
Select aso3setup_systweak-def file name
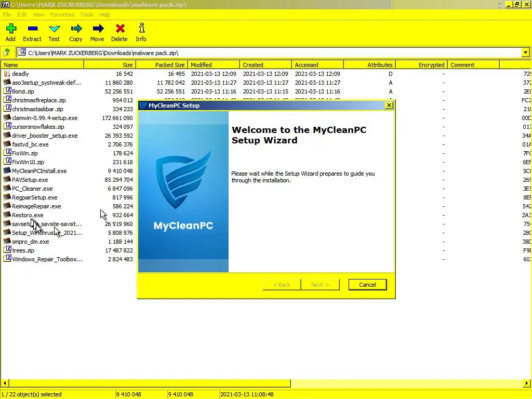click(46, 83)
